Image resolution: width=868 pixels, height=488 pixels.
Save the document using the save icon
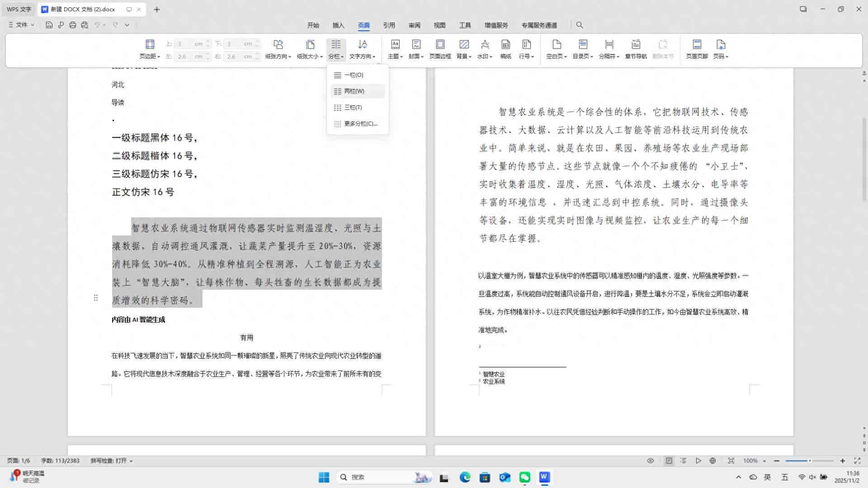(49, 25)
